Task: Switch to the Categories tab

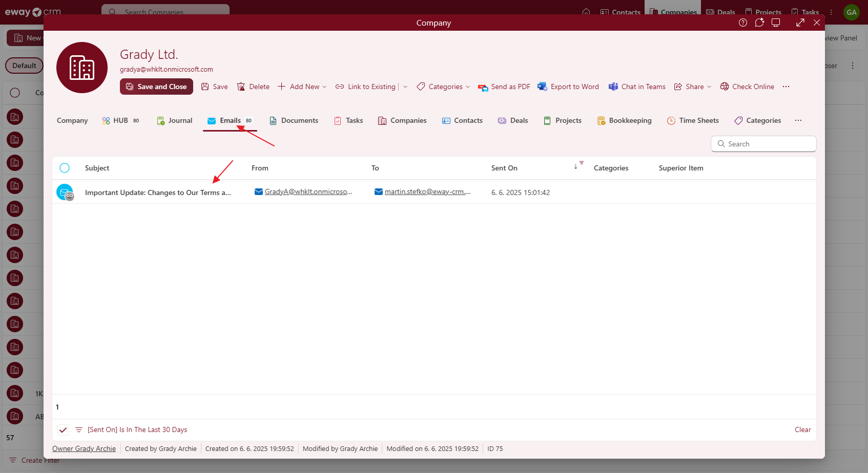Action: coord(758,120)
